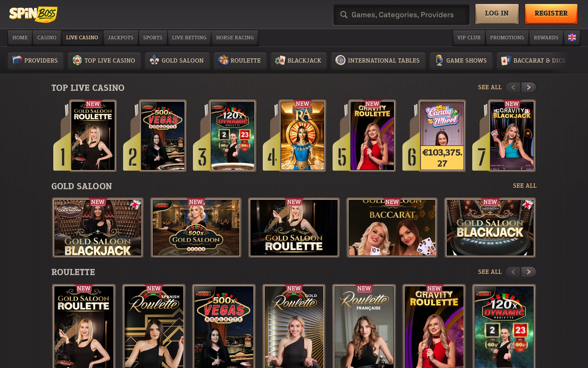Open rank 2 500x Vegas Roulette game
Viewport: 588px width, 368px height.
coord(163,136)
